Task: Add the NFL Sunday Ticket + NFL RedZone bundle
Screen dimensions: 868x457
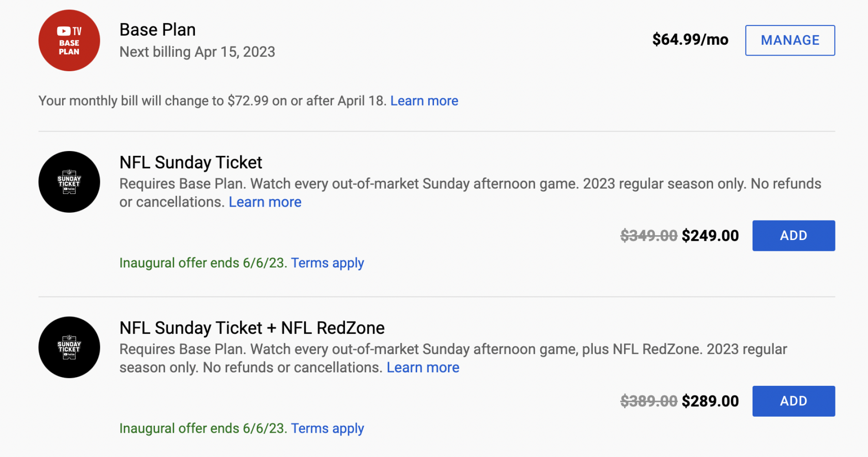Action: (793, 401)
